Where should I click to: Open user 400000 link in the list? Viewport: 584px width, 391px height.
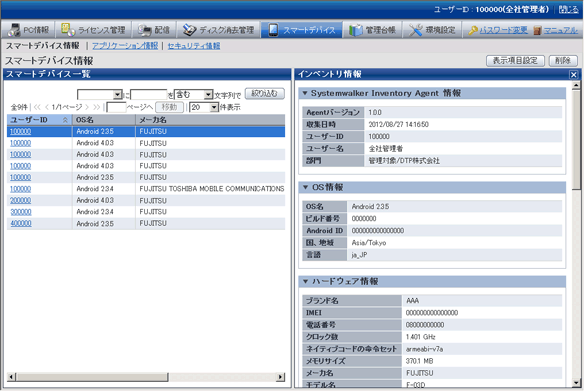pos(20,223)
